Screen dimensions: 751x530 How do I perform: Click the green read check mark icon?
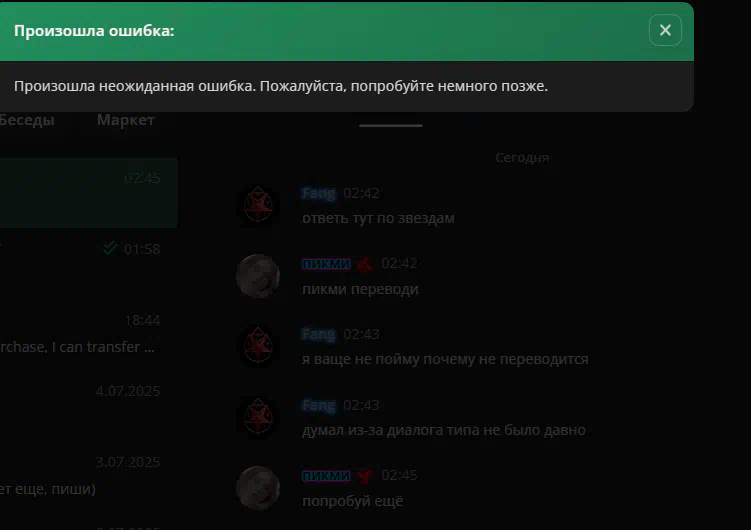(x=110, y=248)
